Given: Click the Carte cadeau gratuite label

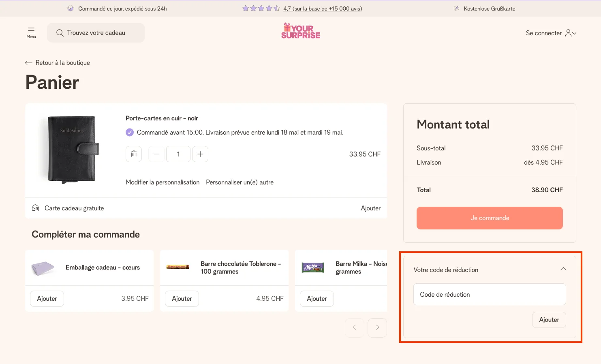Looking at the screenshot, I should point(74,208).
